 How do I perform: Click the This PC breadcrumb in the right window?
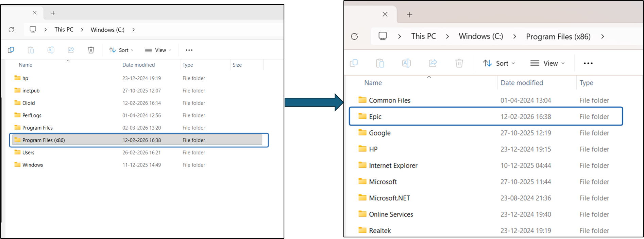[x=423, y=36]
